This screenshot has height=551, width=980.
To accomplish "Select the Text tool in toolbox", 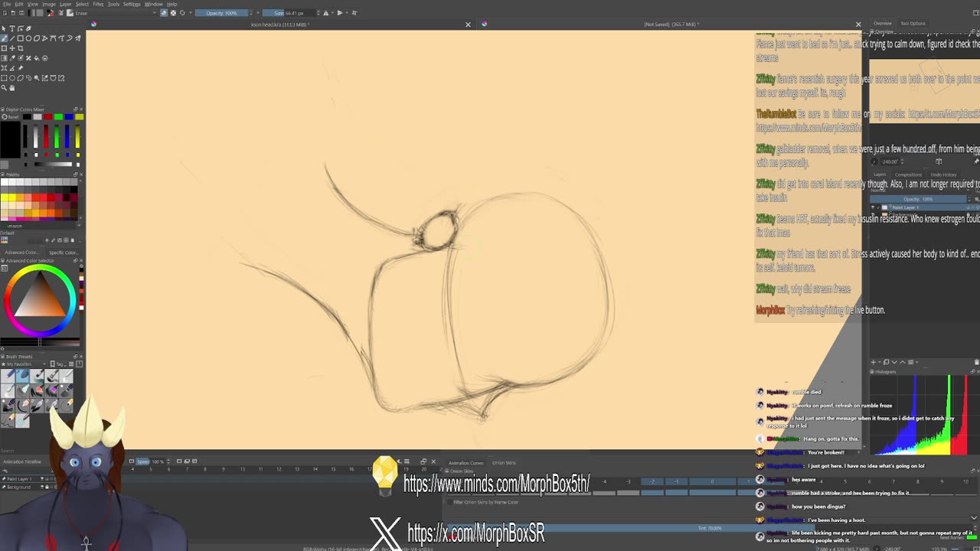I will click(x=12, y=28).
